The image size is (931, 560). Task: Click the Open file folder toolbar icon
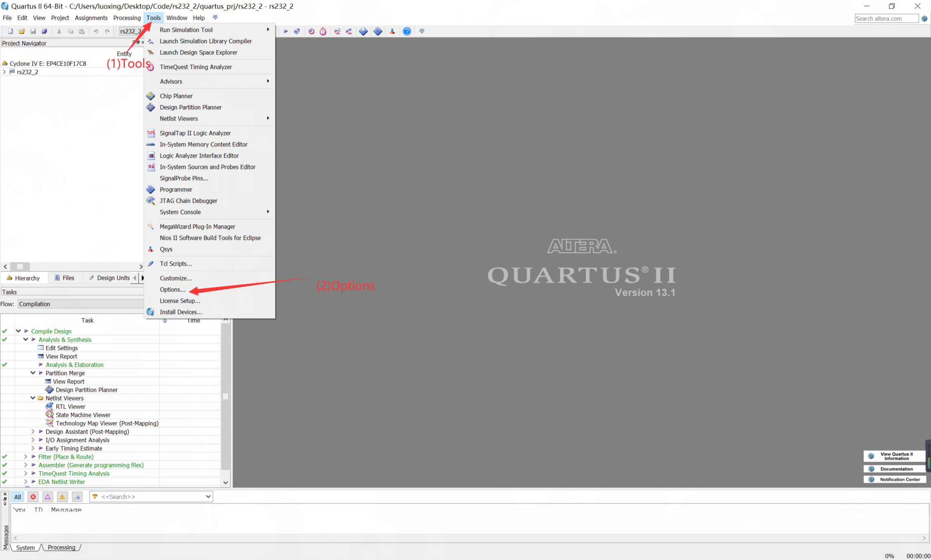tap(21, 31)
